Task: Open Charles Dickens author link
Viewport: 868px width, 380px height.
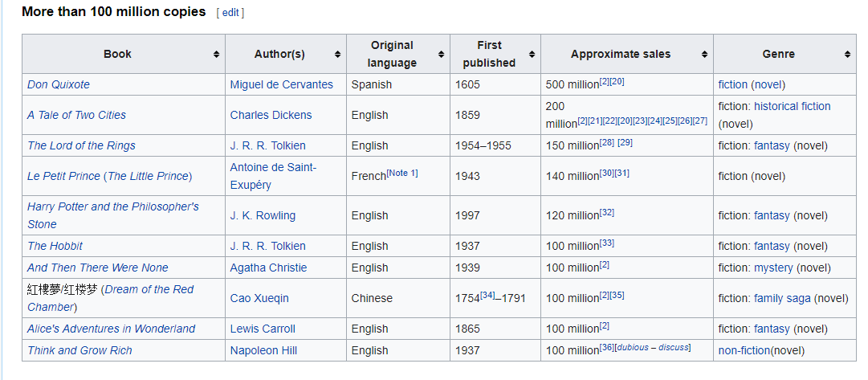Action: point(271,115)
